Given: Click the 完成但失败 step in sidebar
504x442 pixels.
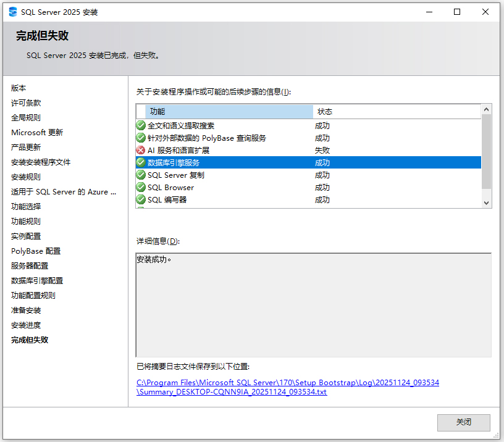Looking at the screenshot, I should pyautogui.click(x=30, y=340).
